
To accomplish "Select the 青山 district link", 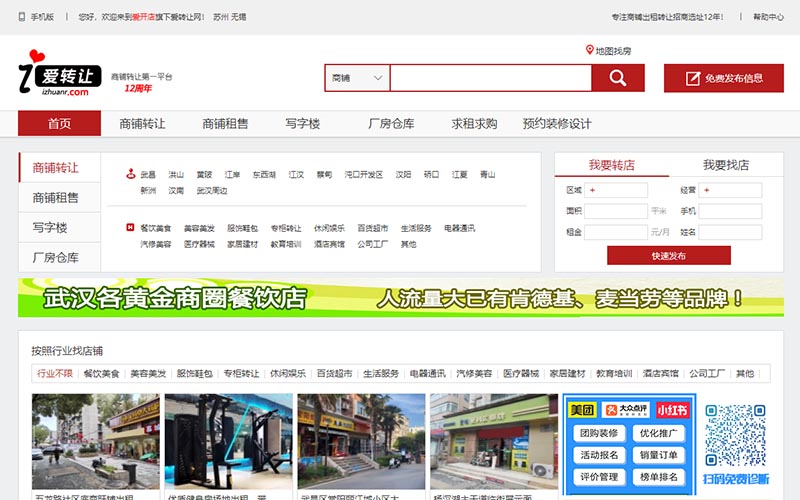I will pyautogui.click(x=487, y=174).
